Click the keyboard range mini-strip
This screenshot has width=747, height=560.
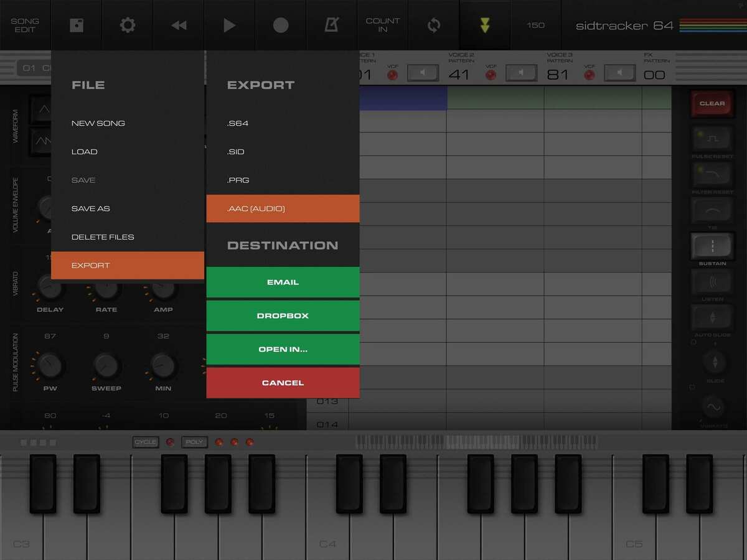pos(476,442)
